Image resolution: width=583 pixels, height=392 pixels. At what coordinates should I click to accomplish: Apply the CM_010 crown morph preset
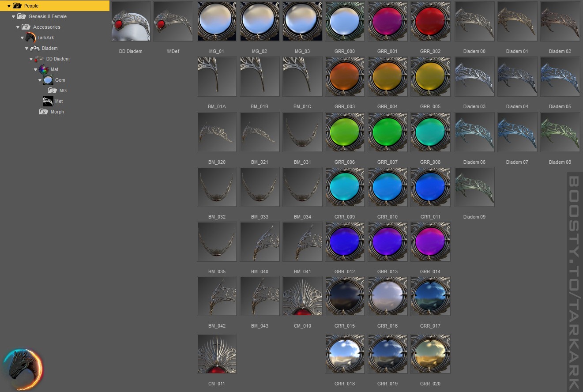(x=302, y=296)
